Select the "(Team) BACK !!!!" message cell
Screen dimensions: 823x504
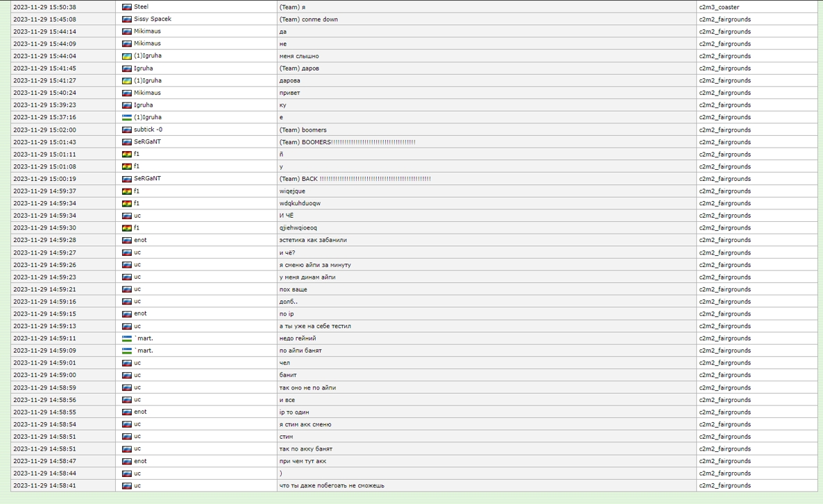tap(355, 179)
